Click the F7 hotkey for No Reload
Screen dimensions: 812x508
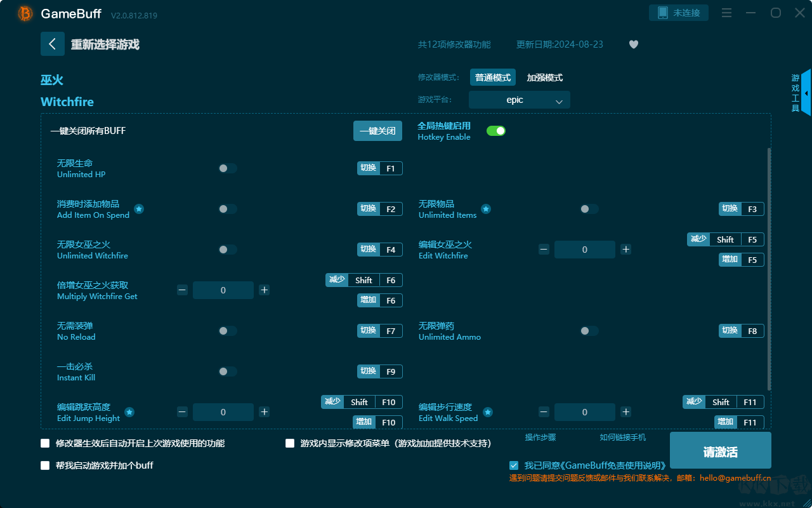(x=380, y=331)
